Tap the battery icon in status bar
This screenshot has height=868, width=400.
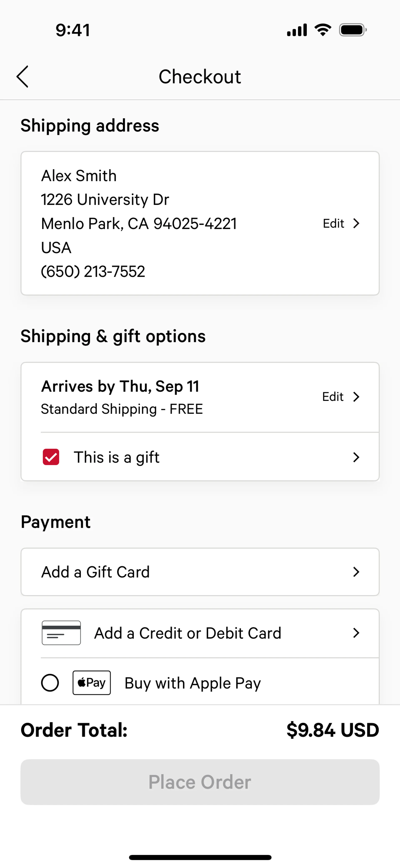[352, 30]
